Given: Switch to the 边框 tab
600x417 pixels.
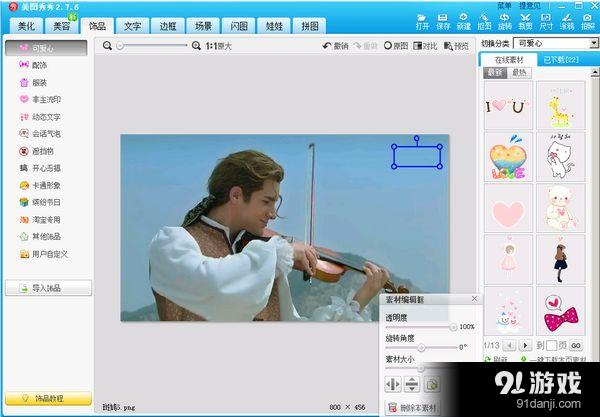Looking at the screenshot, I should click(168, 26).
